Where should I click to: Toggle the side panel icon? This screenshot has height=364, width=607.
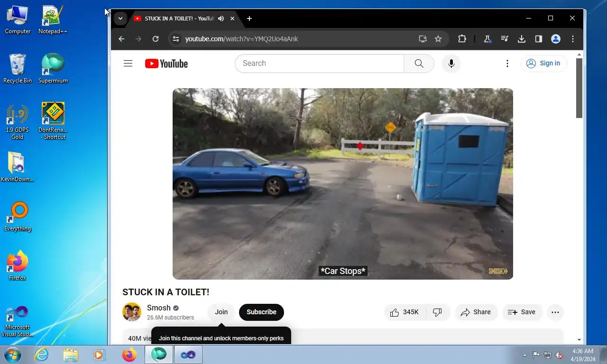click(x=539, y=39)
